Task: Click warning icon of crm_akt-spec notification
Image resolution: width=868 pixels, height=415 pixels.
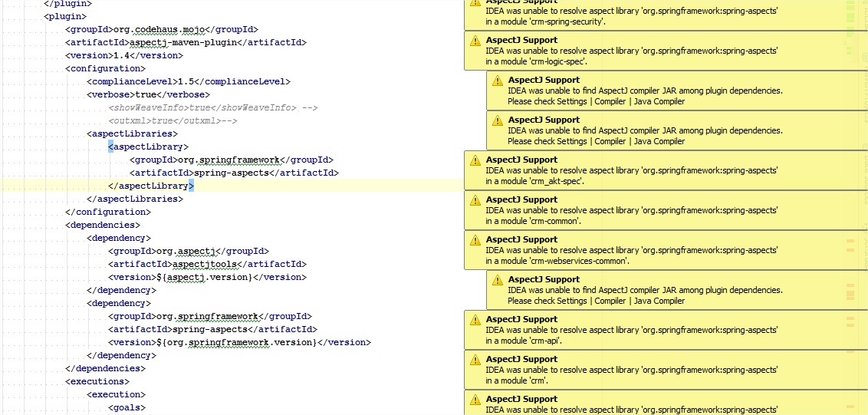Action: [x=475, y=160]
